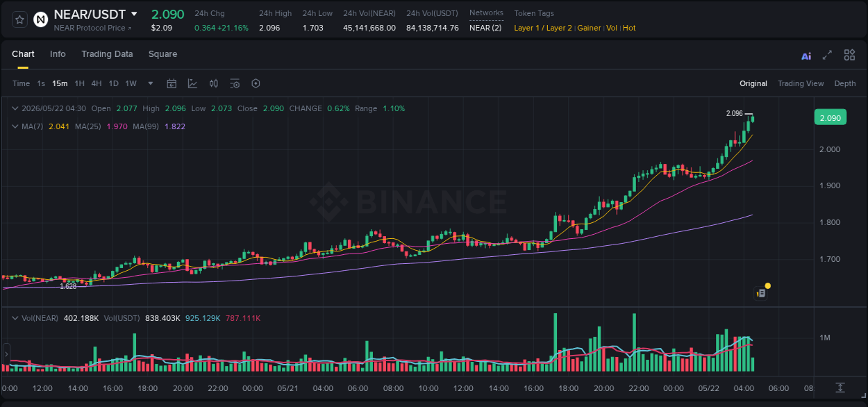The width and height of the screenshot is (868, 407).
Task: Expand the left side panel arrow
Action: click(6, 354)
